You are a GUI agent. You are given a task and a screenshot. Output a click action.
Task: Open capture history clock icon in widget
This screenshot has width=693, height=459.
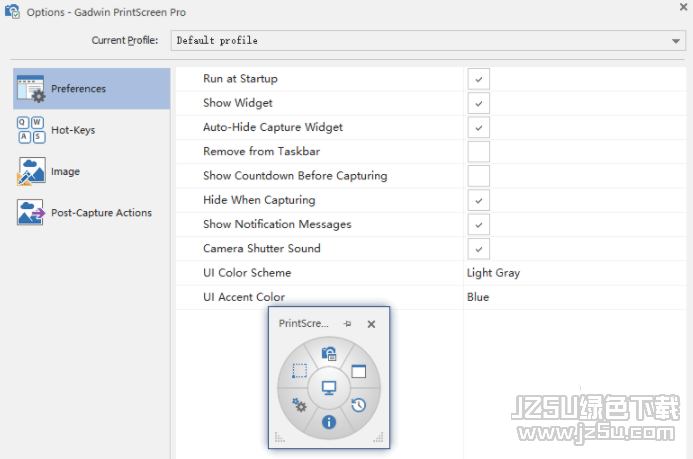click(x=358, y=405)
